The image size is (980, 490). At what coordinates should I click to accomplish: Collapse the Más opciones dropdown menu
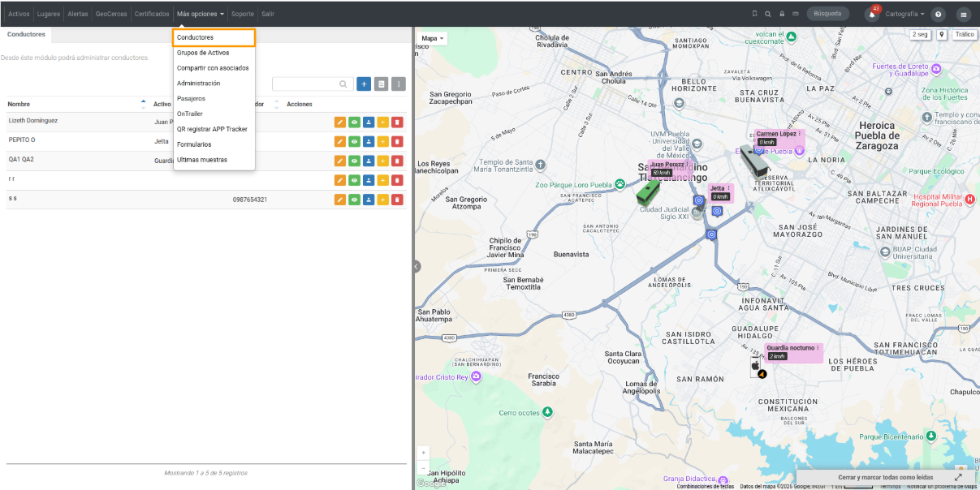200,14
